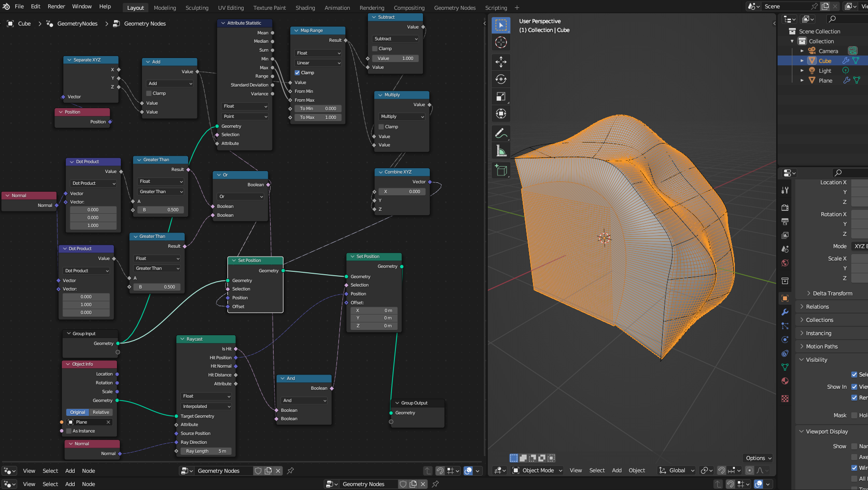The image size is (868, 490).
Task: Select the Cube object in outliner
Action: (x=825, y=61)
